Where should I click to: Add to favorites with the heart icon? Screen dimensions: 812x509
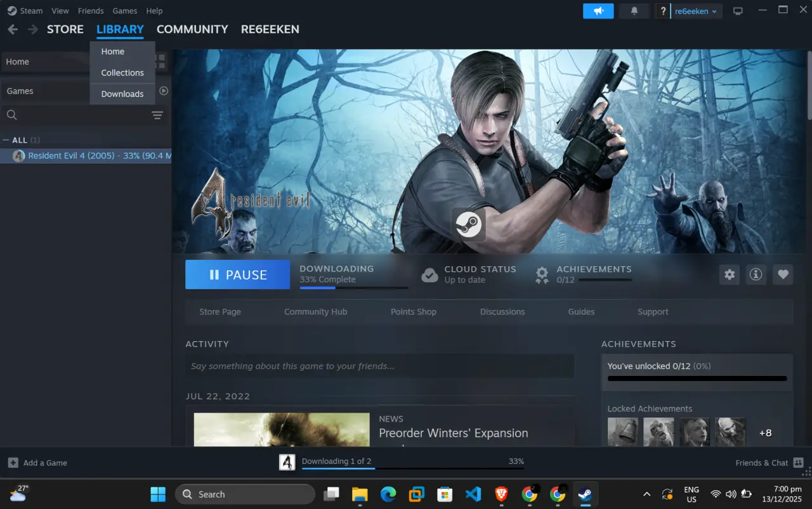coord(783,274)
